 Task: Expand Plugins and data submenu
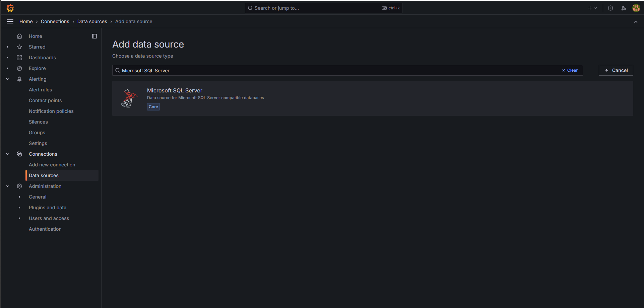[19, 208]
